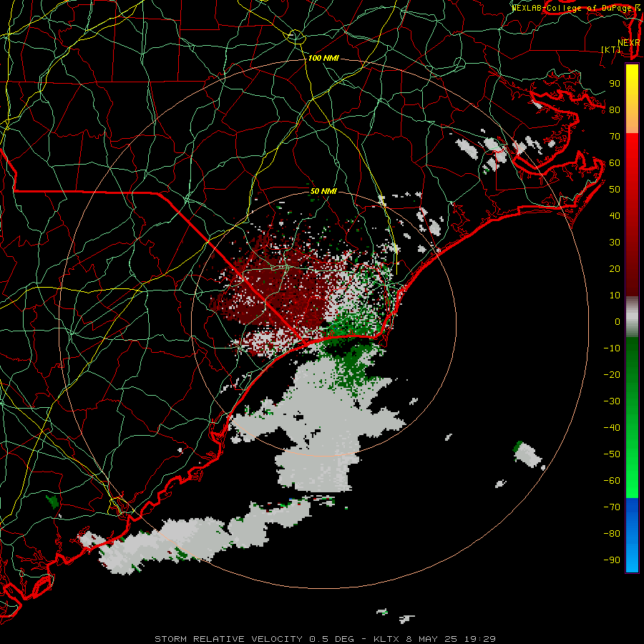Click the 50 value on velocity scale
Screen dimensions: 644x644
[x=615, y=190]
